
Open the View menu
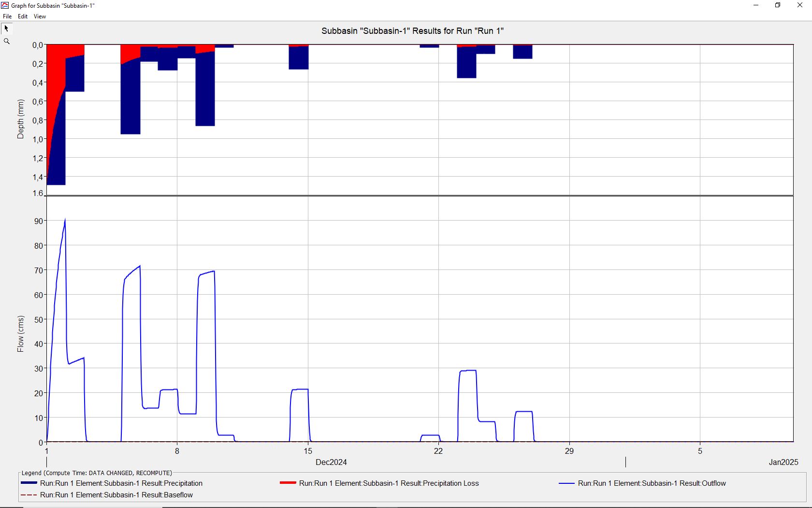point(40,16)
